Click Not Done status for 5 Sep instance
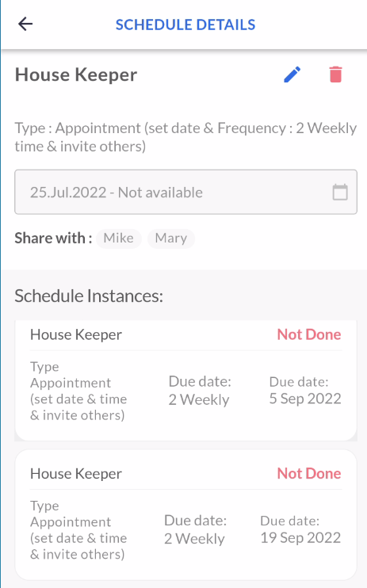The width and height of the screenshot is (367, 588). click(x=309, y=334)
